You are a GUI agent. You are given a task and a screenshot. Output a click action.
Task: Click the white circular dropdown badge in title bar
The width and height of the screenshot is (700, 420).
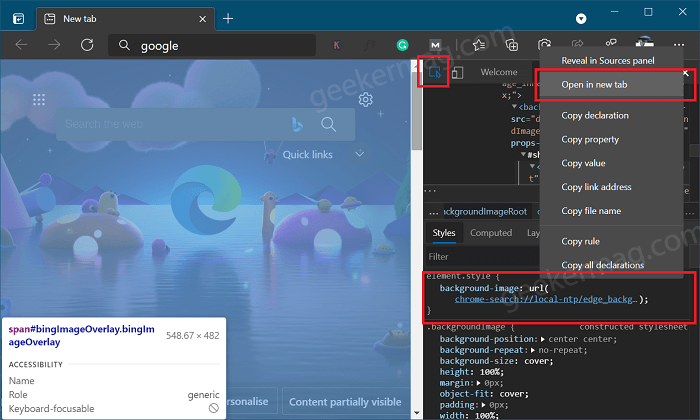click(581, 19)
